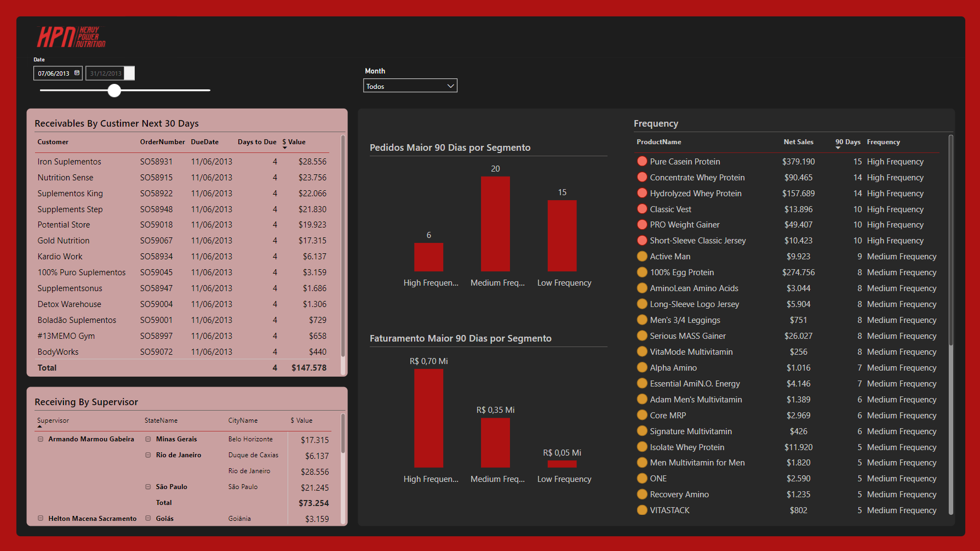This screenshot has height=551, width=980.
Task: Click the red dot beside Pure Casein Protein
Action: [642, 161]
